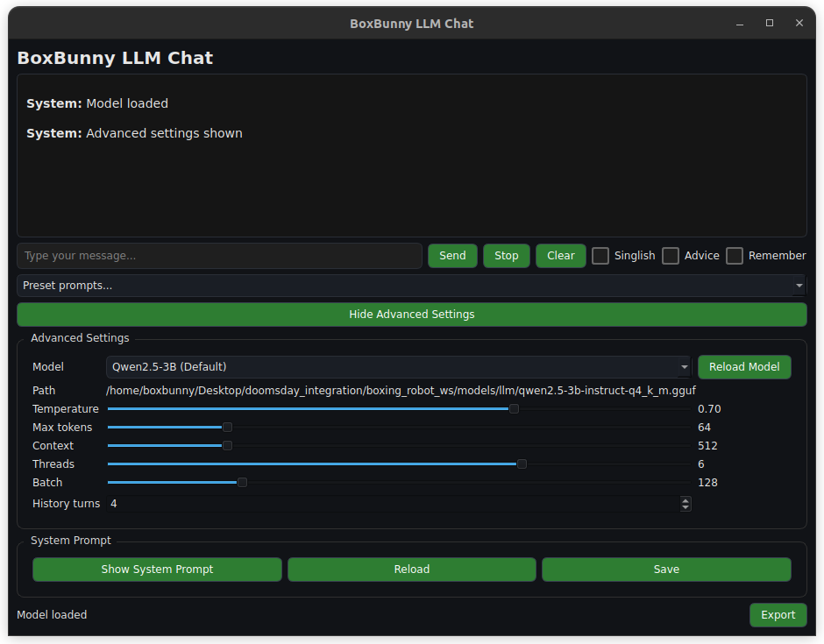
Task: Increase History turns with up arrow
Action: pos(685,500)
